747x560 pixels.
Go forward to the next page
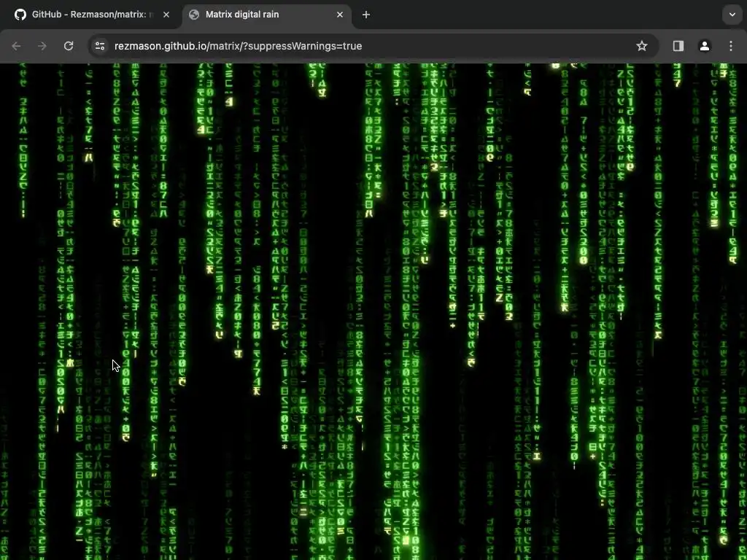[x=42, y=46]
